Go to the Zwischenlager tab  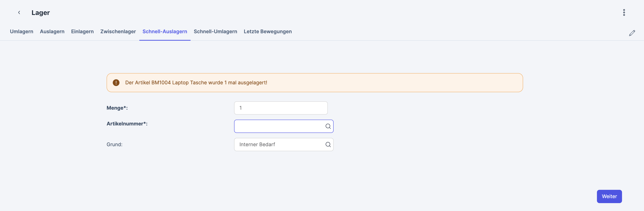coord(118,32)
